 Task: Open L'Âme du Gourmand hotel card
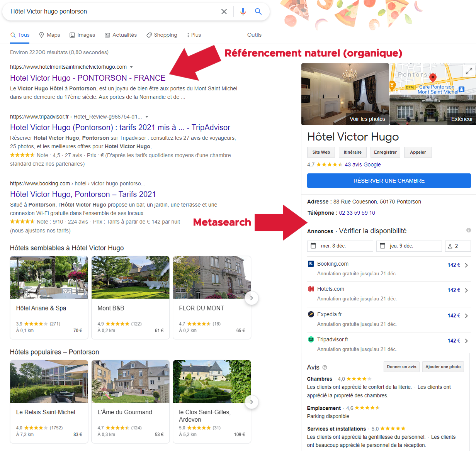coord(131,402)
